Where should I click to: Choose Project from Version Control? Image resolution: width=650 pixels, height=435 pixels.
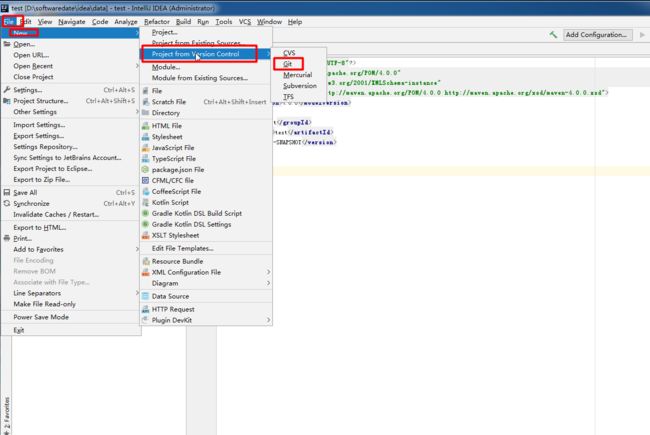206,54
